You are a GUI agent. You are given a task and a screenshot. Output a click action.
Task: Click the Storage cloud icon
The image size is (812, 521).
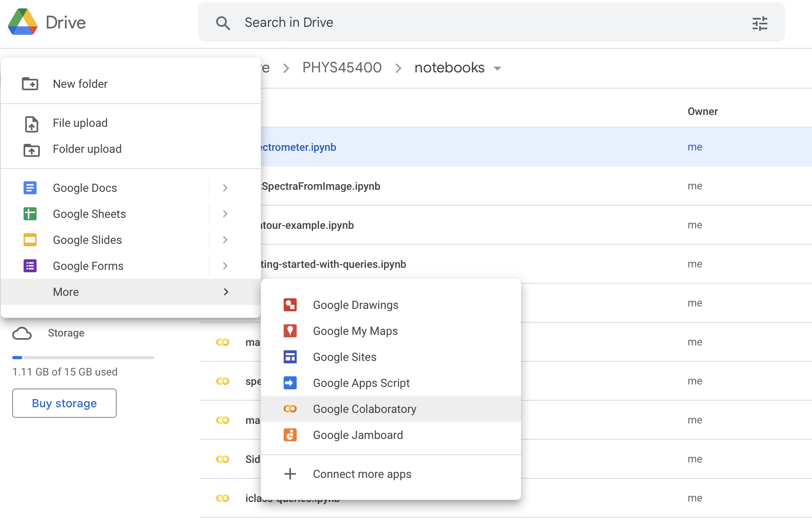[22, 334]
